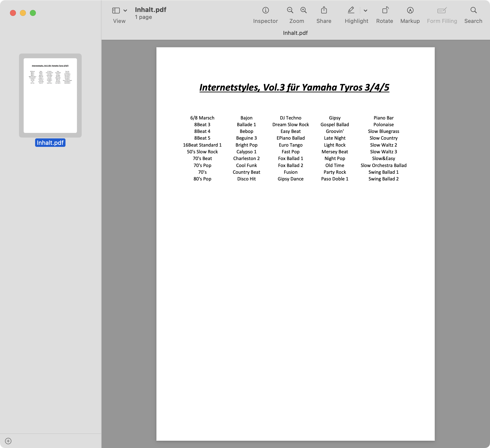Click the '1 page' count label
The height and width of the screenshot is (448, 490).
click(143, 17)
